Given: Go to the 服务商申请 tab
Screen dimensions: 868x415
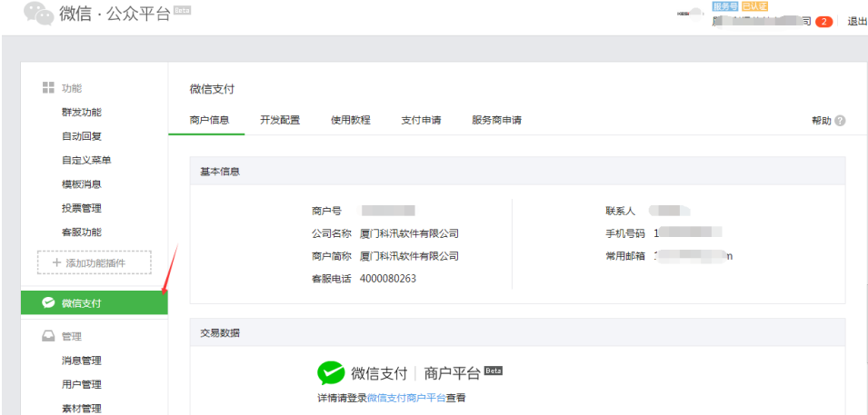Looking at the screenshot, I should (496, 120).
